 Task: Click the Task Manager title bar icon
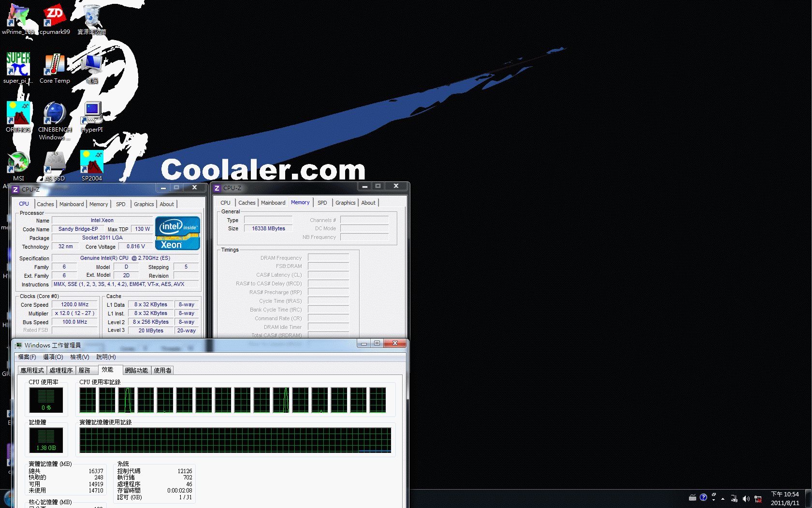click(18, 345)
